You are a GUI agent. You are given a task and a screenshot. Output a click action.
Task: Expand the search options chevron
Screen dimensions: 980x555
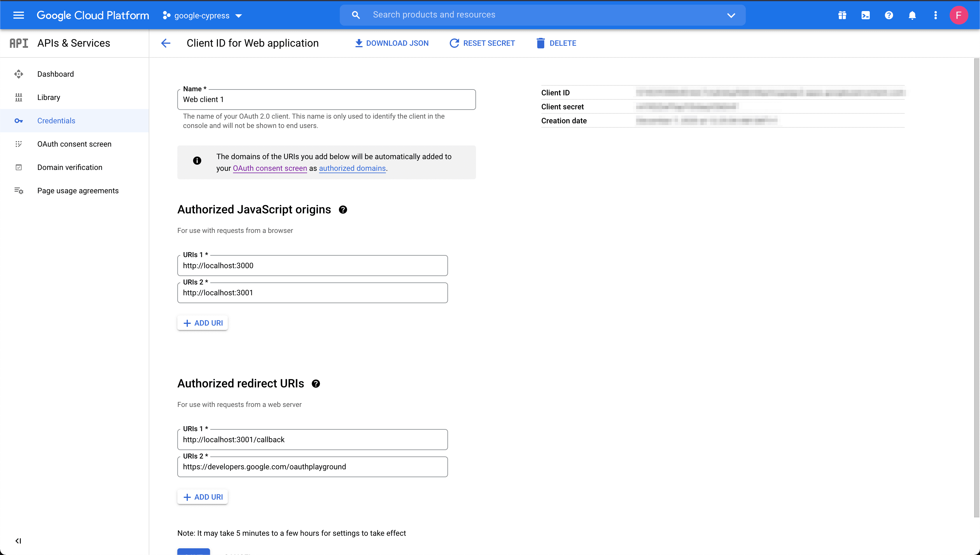[731, 15]
